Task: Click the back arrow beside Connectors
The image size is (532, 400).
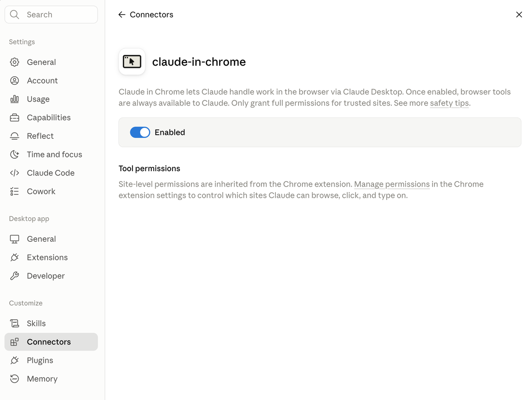Action: (122, 15)
